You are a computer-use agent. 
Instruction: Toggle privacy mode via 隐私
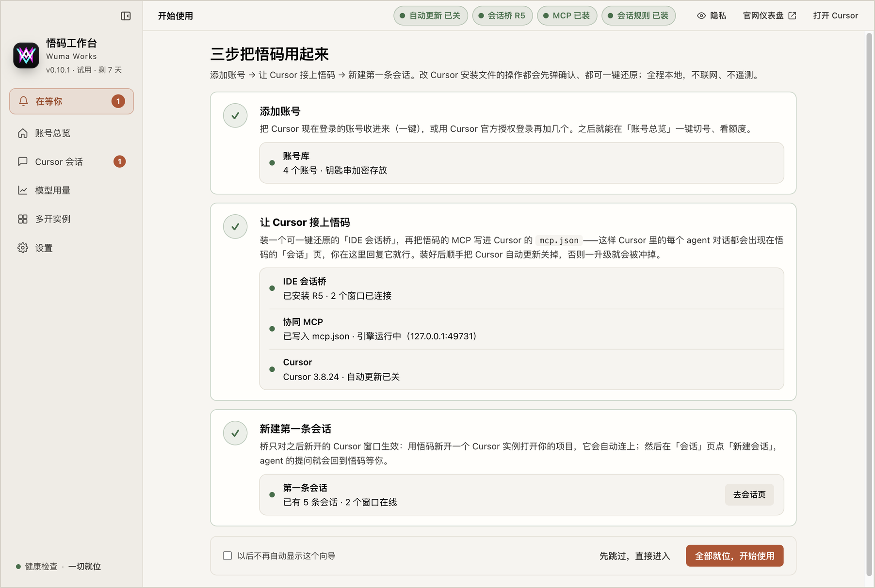(712, 16)
